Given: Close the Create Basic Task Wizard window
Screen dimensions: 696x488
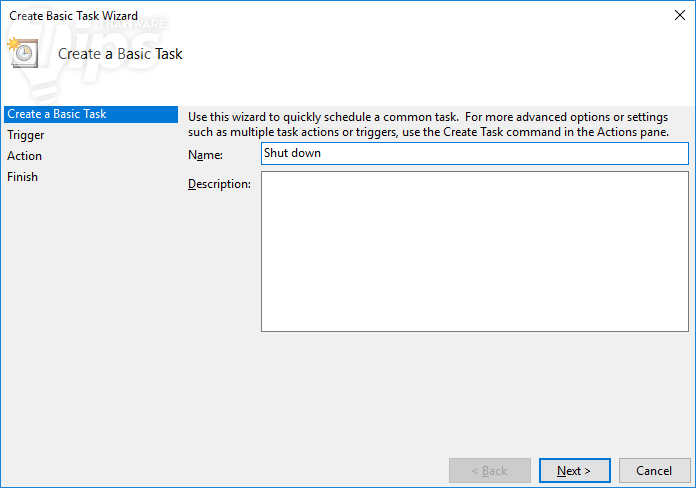Looking at the screenshot, I should pos(680,15).
